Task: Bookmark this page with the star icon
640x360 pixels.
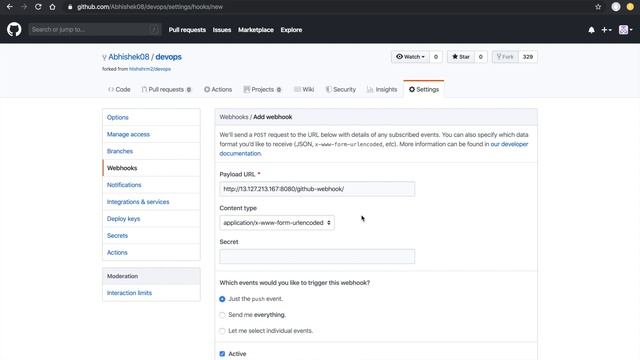Action: [x=598, y=7]
